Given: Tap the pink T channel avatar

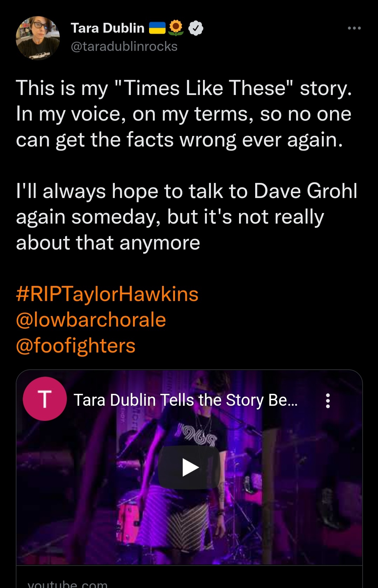Looking at the screenshot, I should click(x=45, y=399).
